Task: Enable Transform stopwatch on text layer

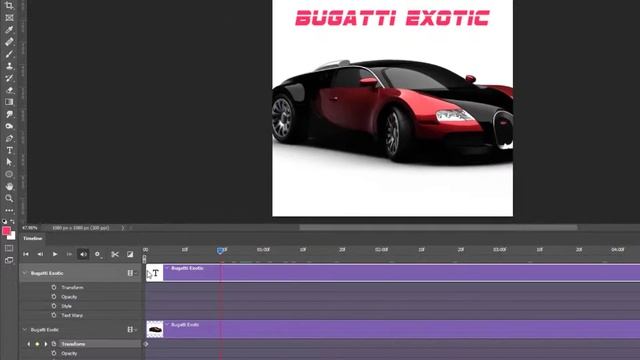Action: pyautogui.click(x=54, y=287)
